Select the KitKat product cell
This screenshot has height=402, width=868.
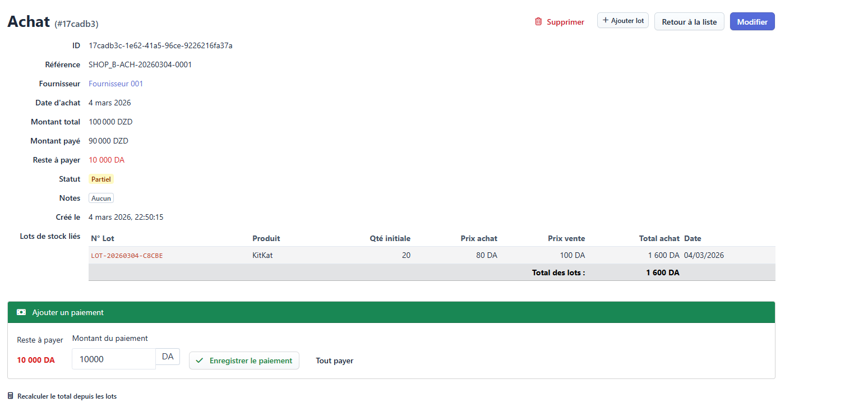(x=262, y=255)
